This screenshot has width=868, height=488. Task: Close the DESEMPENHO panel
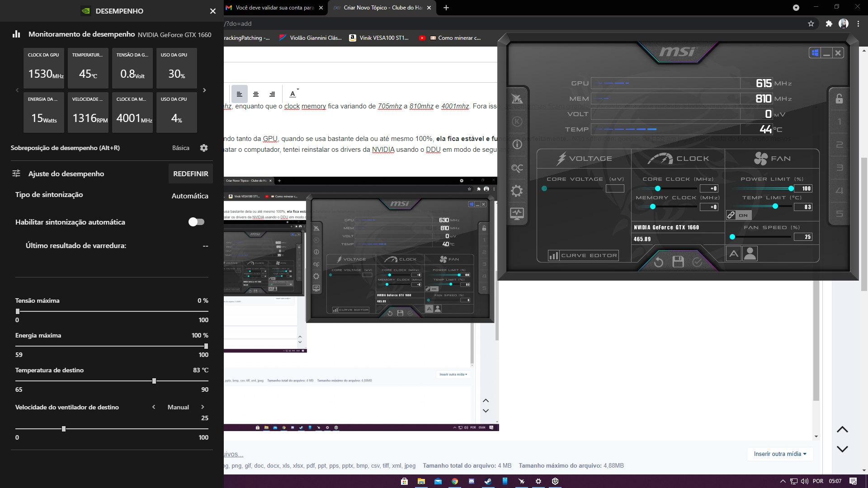pyautogui.click(x=213, y=11)
